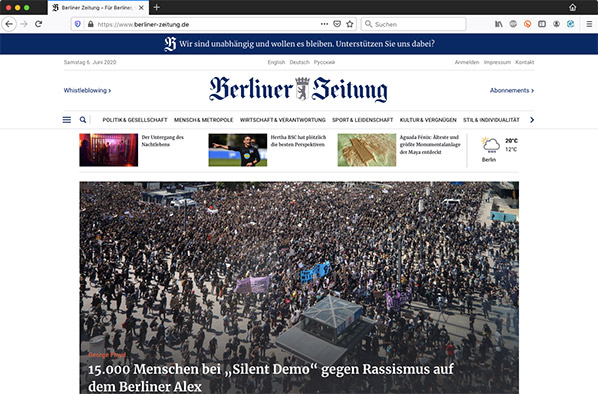Toggle the sidebar view icon

pyautogui.click(x=542, y=24)
